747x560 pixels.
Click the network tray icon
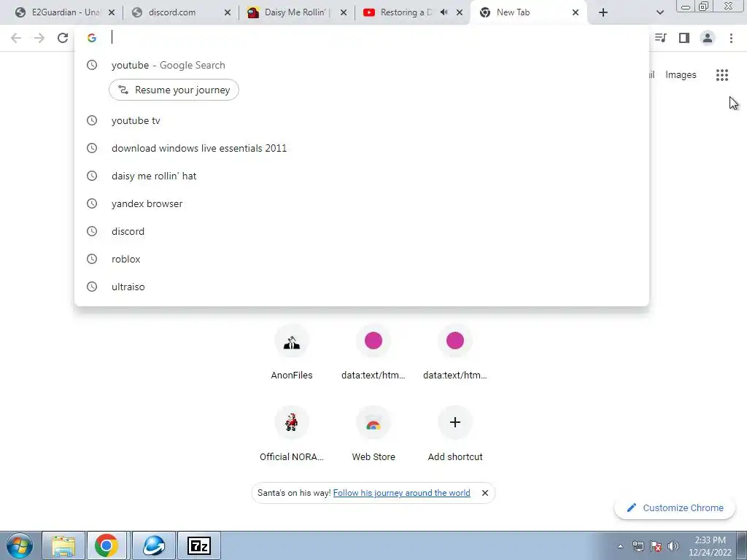tap(638, 546)
